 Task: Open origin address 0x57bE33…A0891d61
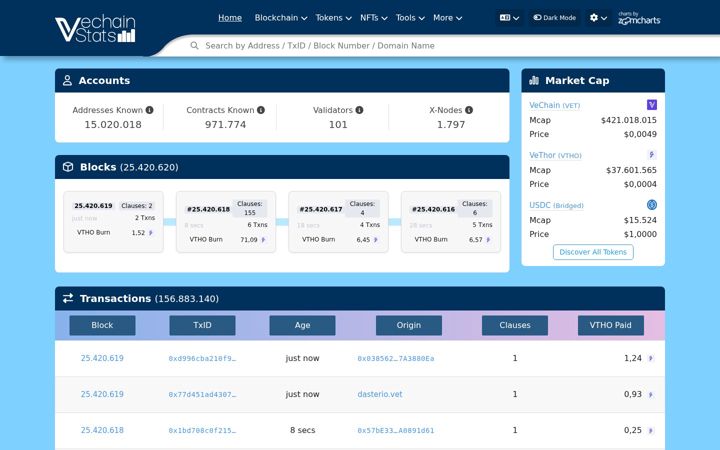(396, 431)
